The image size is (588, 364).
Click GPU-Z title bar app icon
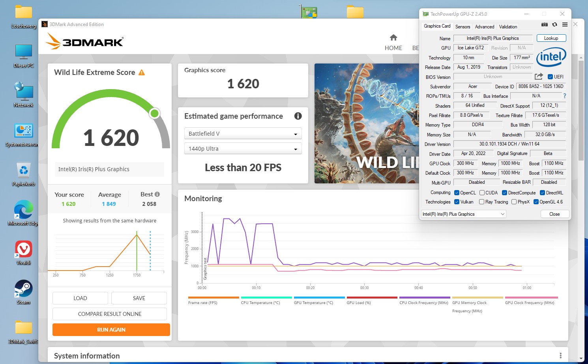[x=425, y=14]
